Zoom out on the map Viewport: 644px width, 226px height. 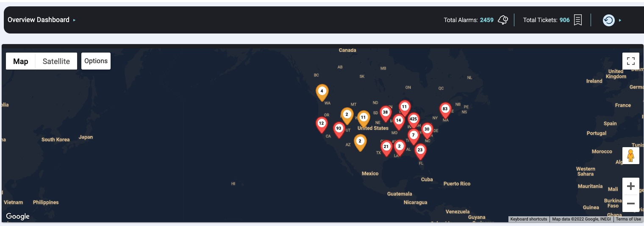pyautogui.click(x=630, y=204)
